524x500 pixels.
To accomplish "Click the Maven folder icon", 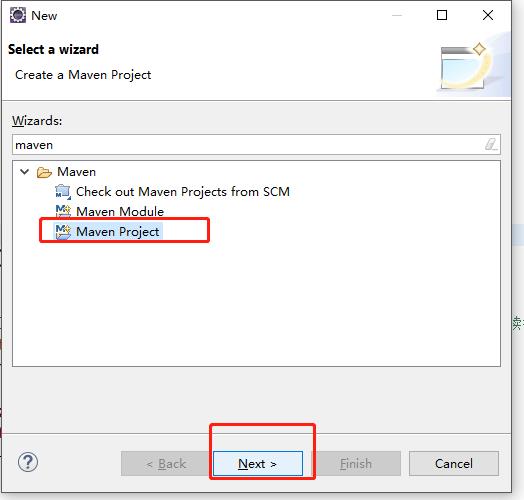I will pyautogui.click(x=44, y=172).
